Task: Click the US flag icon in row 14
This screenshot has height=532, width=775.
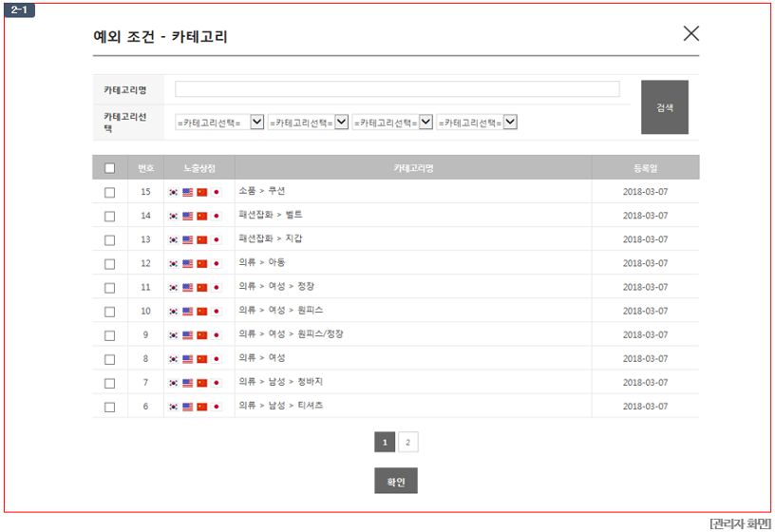Action: [x=187, y=216]
